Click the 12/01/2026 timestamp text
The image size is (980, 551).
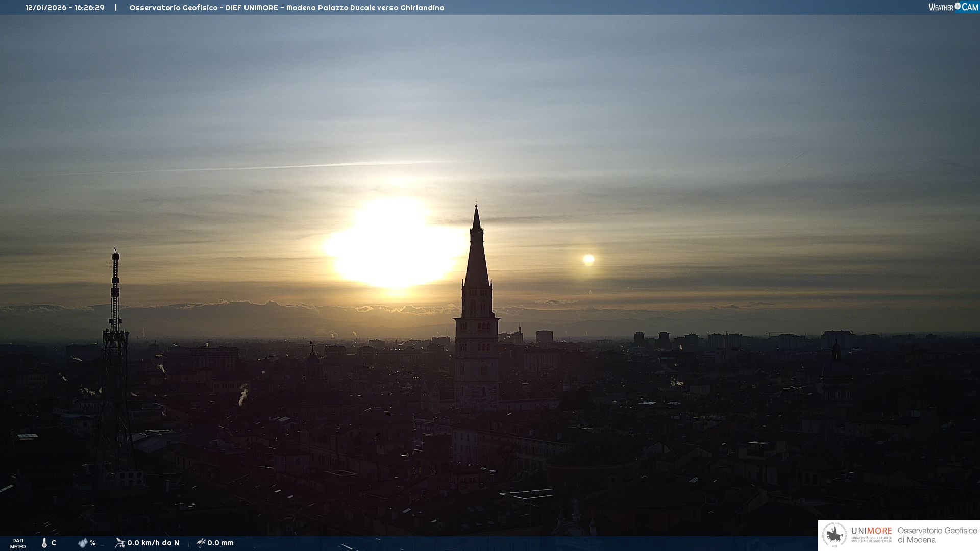[x=65, y=8]
